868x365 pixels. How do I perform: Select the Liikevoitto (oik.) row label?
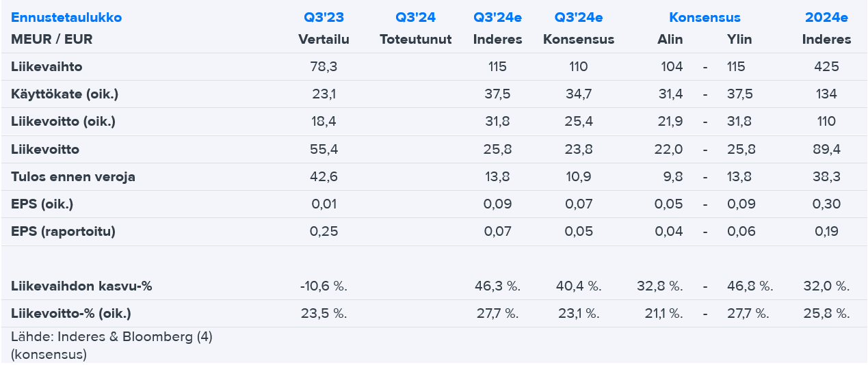click(x=63, y=122)
